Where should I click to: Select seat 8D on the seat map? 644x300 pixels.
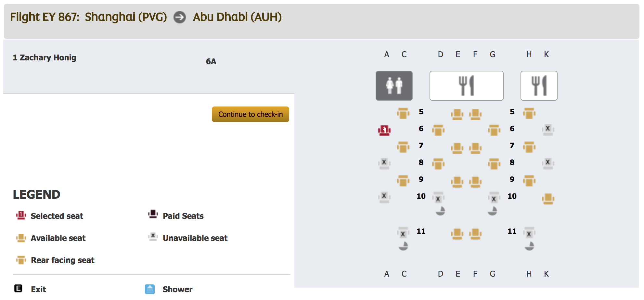coord(438,164)
